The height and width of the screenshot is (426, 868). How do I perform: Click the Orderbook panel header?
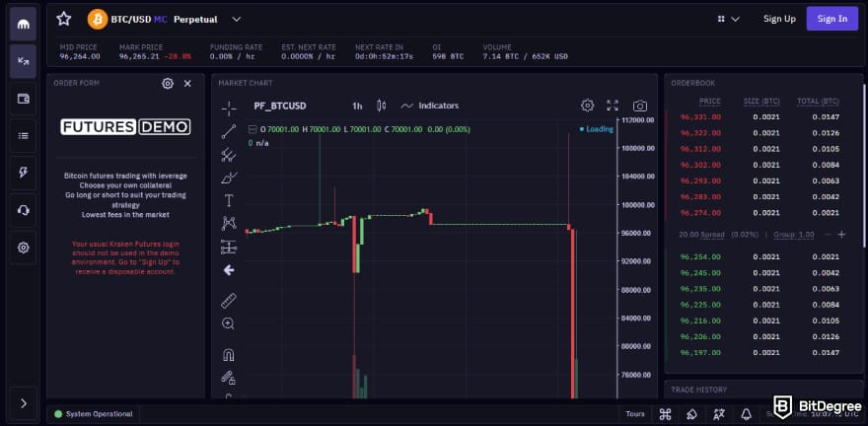[692, 83]
